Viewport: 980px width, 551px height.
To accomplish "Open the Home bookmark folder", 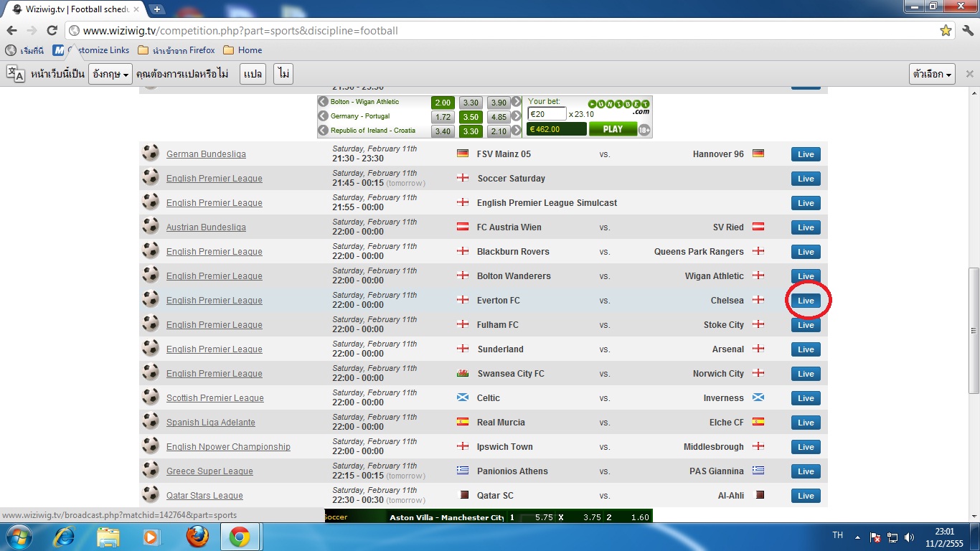I will (x=242, y=50).
